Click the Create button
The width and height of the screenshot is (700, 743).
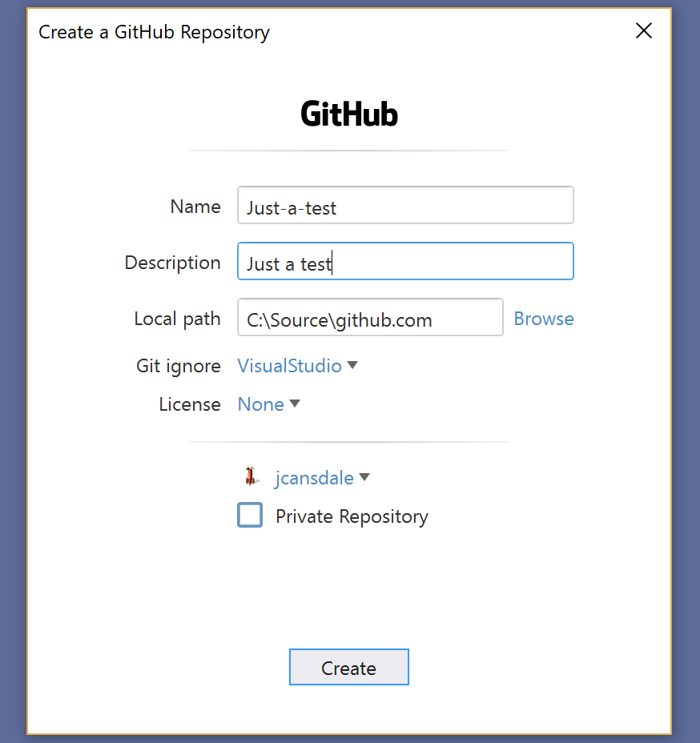(x=349, y=667)
